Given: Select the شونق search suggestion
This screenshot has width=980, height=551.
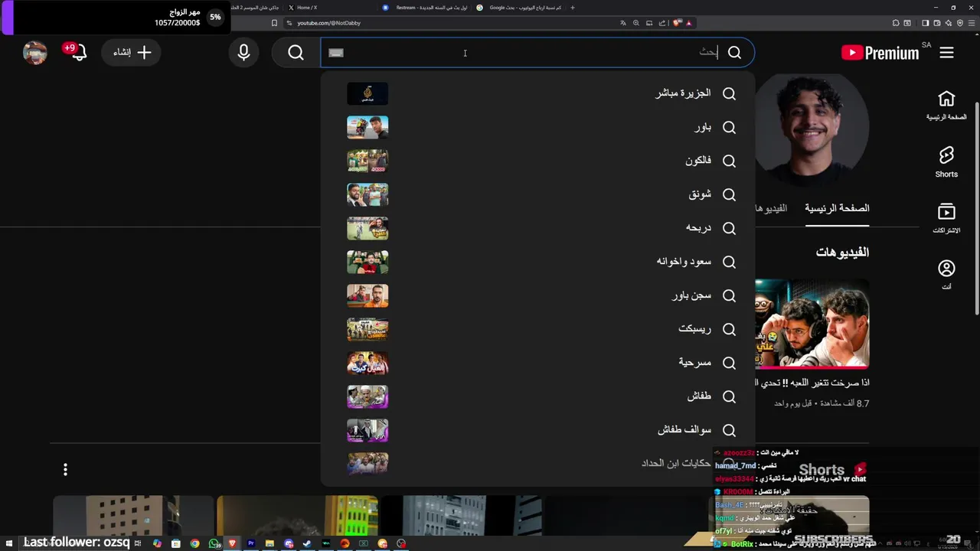Looking at the screenshot, I should 537,194.
